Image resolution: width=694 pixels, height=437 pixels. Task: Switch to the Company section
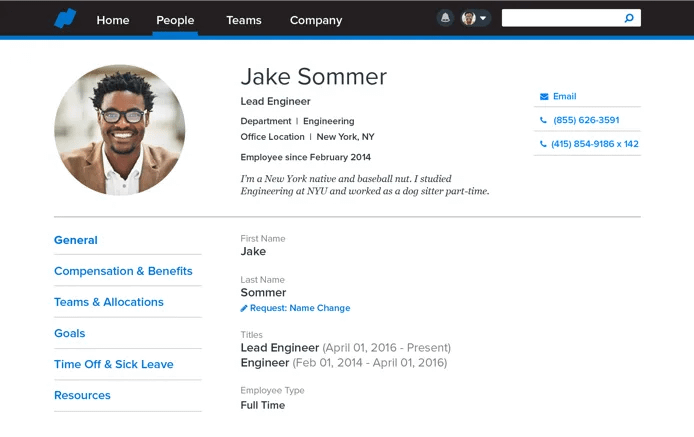[x=316, y=20]
